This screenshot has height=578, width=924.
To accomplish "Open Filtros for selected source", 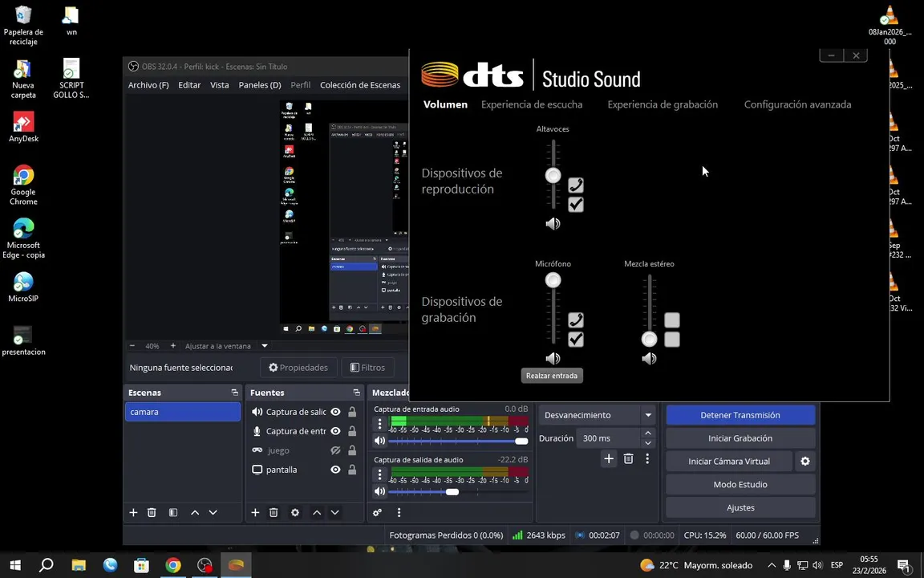I will point(367,368).
